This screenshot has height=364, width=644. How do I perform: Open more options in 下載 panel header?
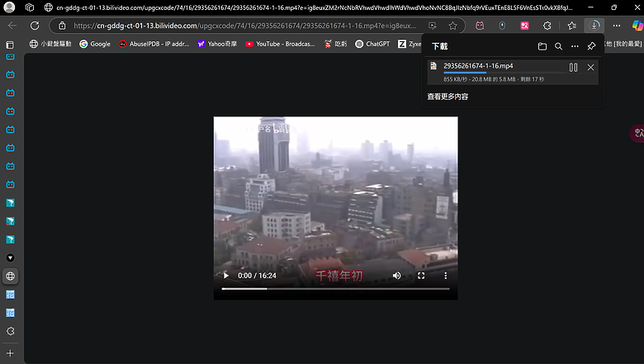[575, 46]
